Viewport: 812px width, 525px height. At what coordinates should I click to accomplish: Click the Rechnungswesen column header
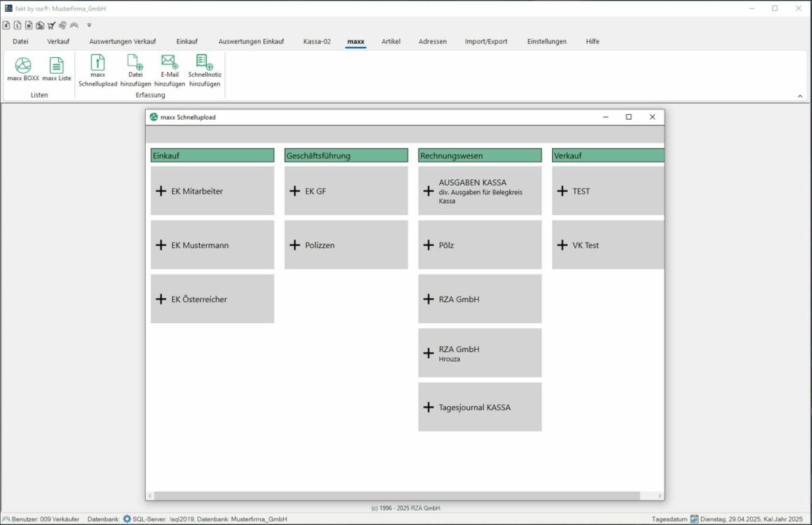[x=480, y=155]
